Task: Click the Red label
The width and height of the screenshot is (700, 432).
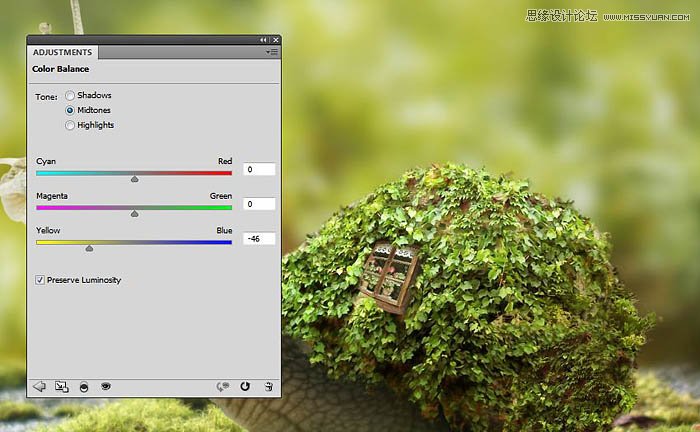Action: tap(225, 161)
